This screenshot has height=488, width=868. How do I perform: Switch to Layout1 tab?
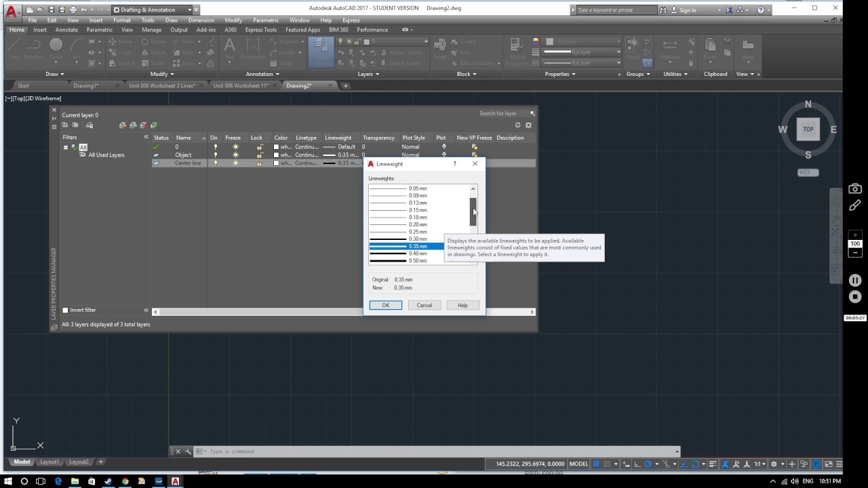coord(49,462)
